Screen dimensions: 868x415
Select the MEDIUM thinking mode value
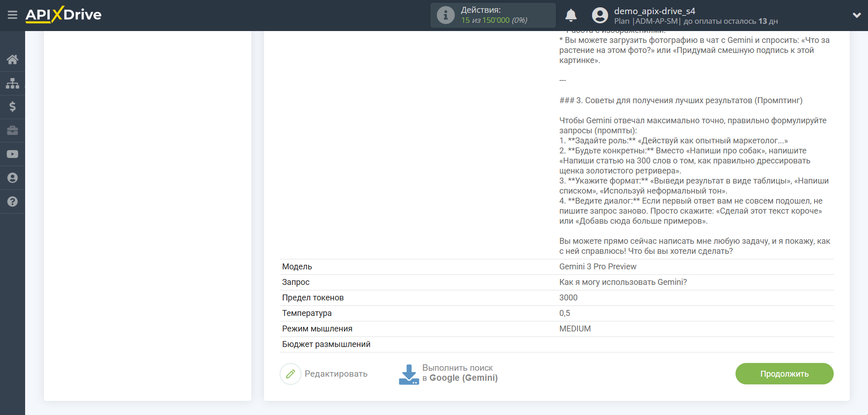[575, 329]
